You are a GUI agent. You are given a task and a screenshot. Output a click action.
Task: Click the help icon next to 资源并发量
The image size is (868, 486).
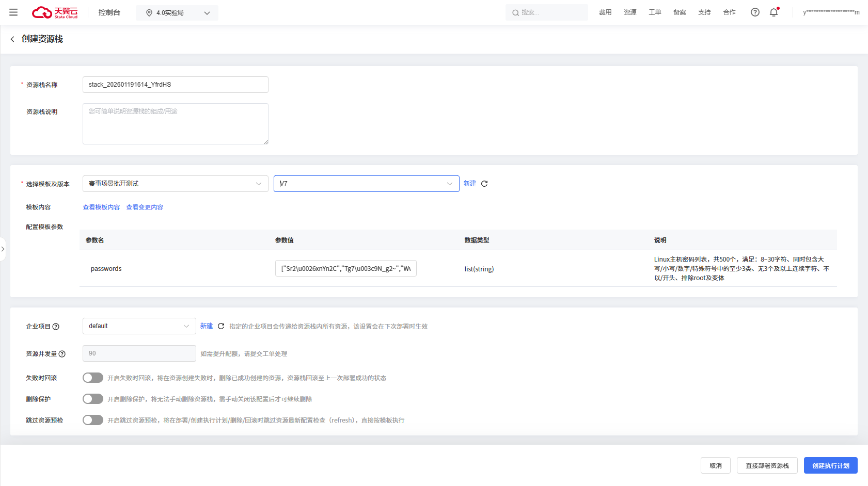click(x=62, y=354)
